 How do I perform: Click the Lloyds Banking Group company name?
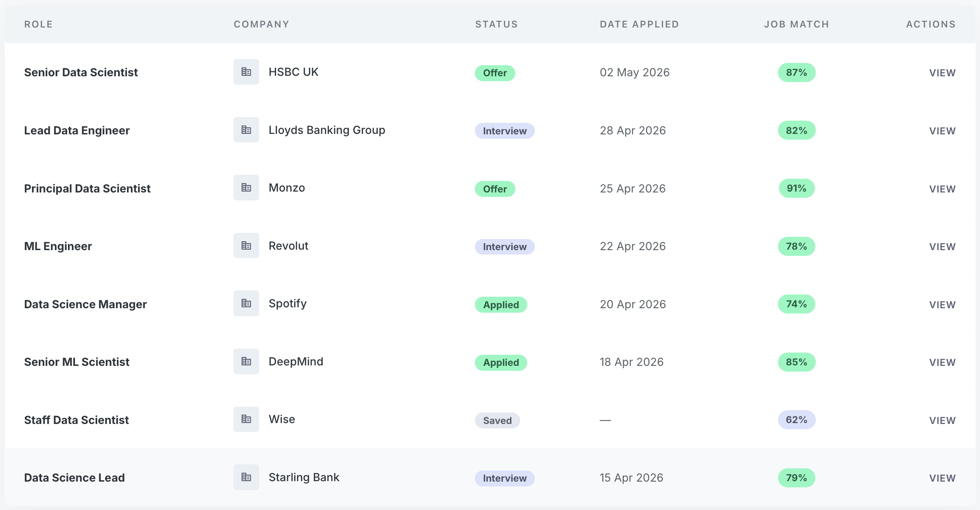pos(327,130)
